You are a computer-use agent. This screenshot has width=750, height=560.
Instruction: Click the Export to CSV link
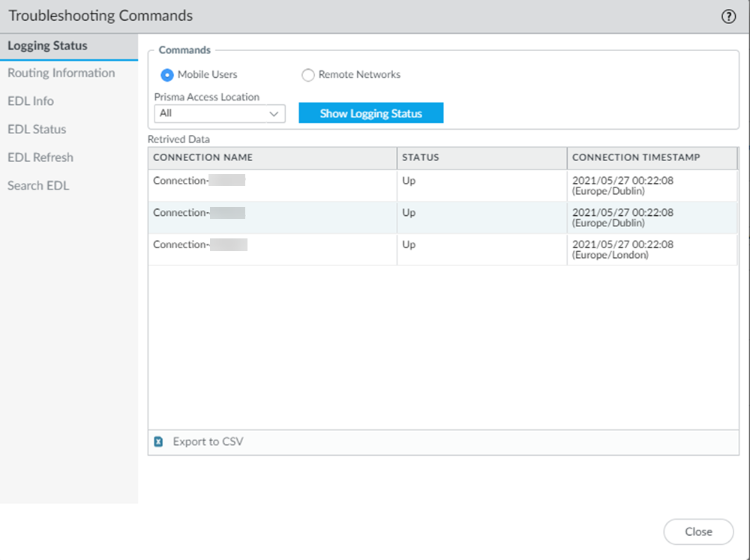(208, 442)
